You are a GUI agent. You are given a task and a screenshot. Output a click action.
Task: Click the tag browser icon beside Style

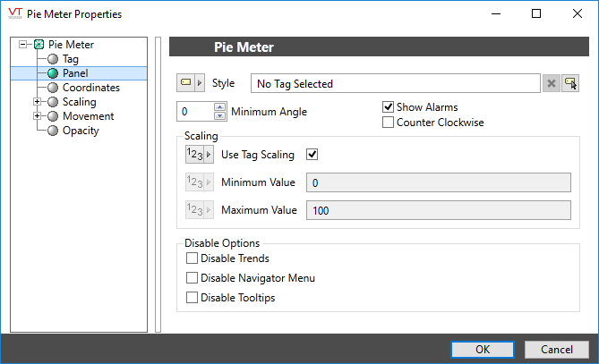(569, 83)
